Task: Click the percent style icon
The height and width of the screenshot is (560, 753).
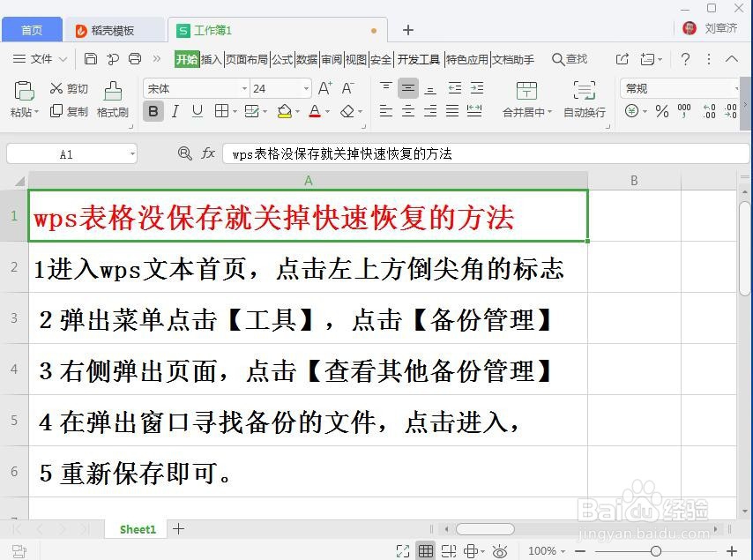Action: click(x=662, y=111)
